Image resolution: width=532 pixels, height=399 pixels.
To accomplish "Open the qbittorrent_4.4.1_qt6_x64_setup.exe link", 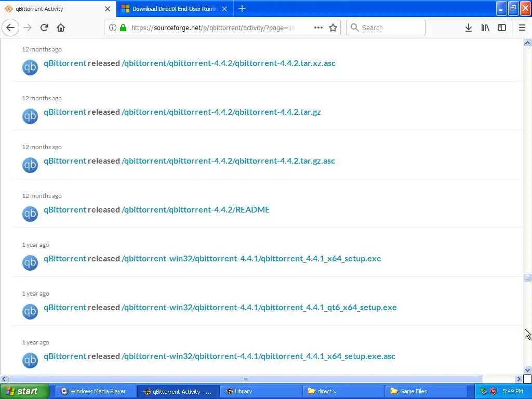I will tap(259, 308).
